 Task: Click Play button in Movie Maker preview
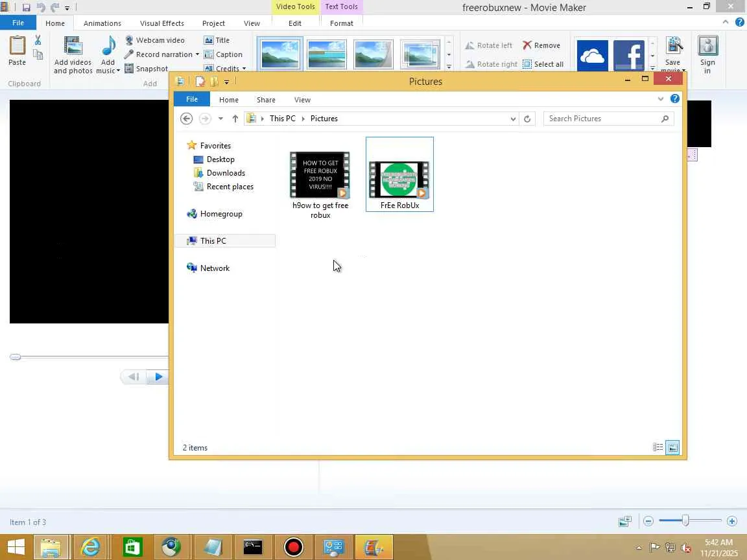[x=158, y=377]
